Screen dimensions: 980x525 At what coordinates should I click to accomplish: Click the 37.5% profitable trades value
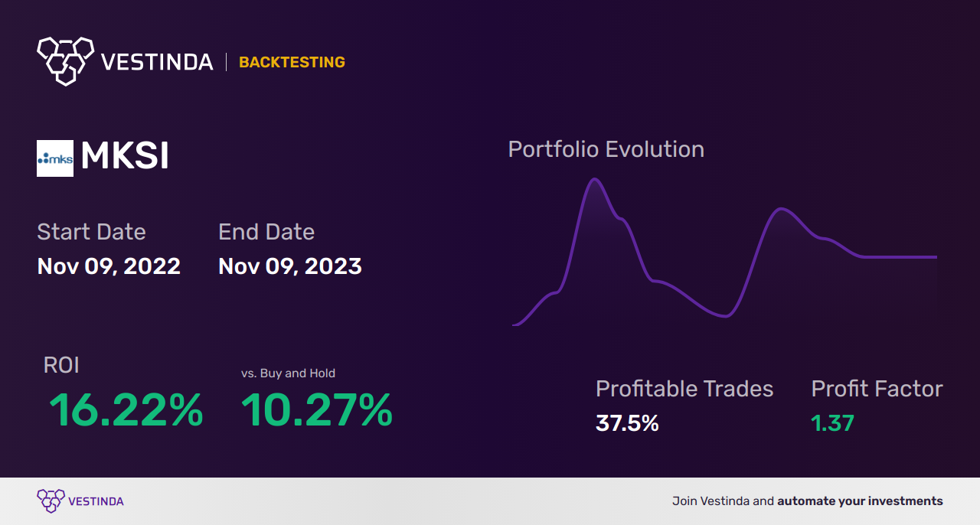coord(627,423)
